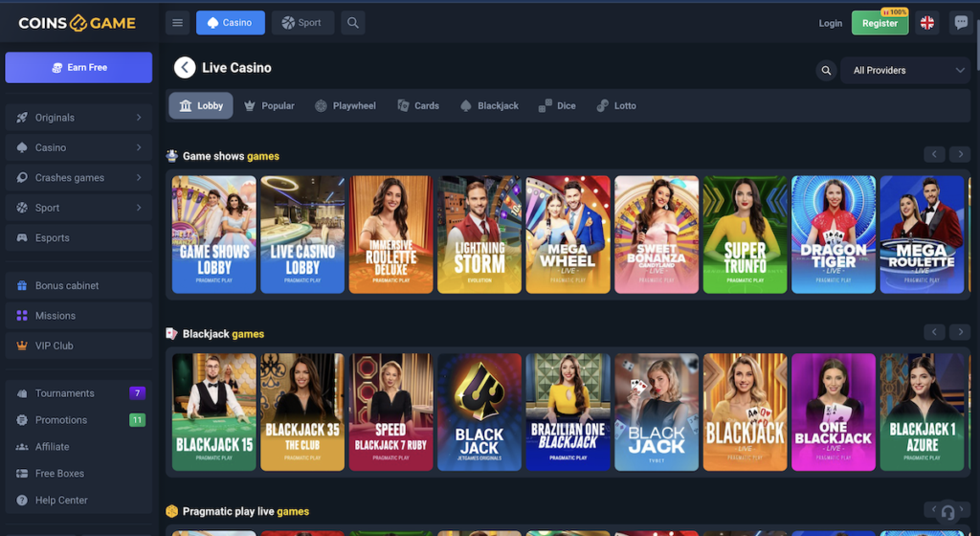Click the Affiliate people icon
The image size is (980, 536).
point(22,447)
